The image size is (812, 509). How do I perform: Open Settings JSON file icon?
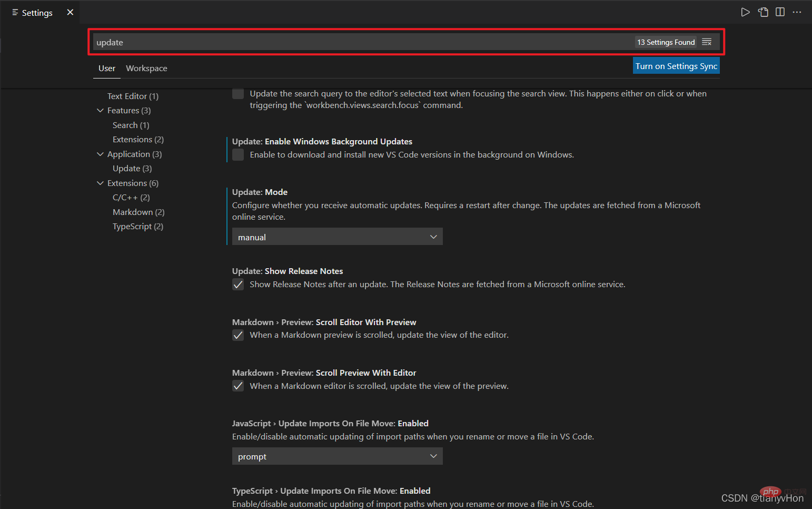(763, 12)
